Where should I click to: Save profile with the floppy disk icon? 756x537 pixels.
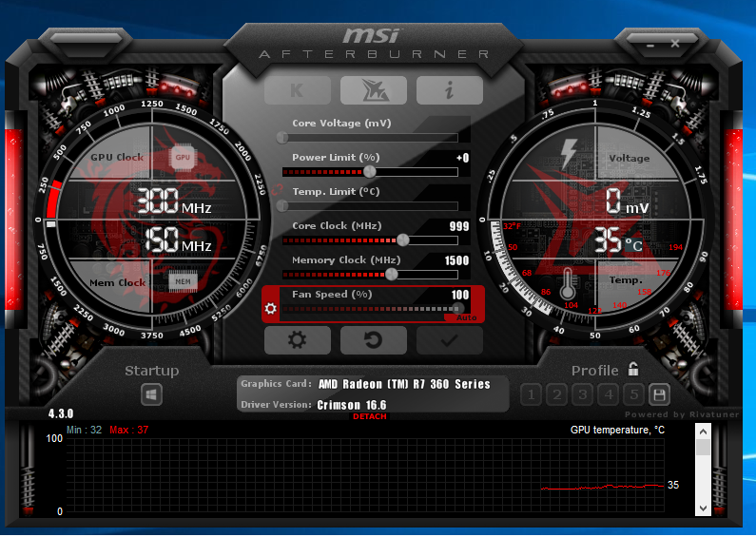click(x=660, y=395)
